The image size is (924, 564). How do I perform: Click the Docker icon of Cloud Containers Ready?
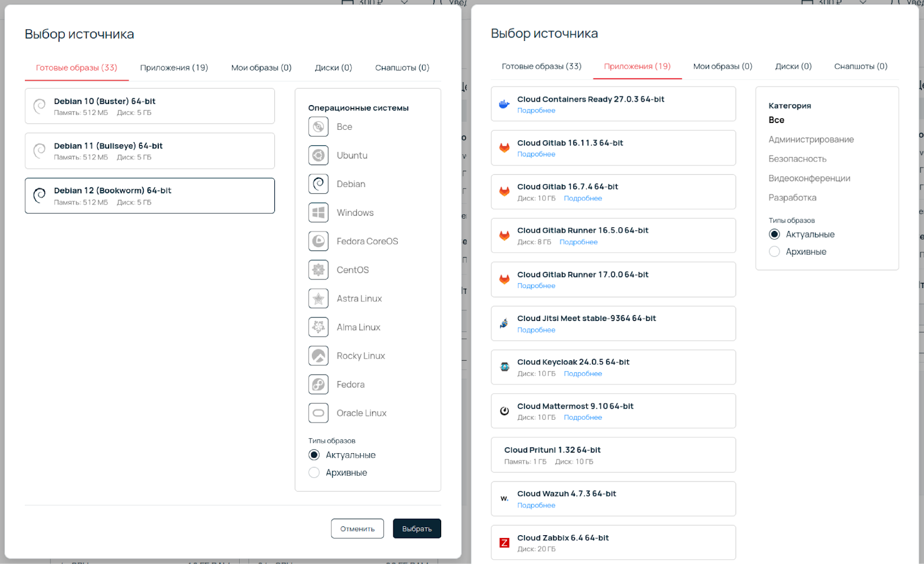coord(504,104)
